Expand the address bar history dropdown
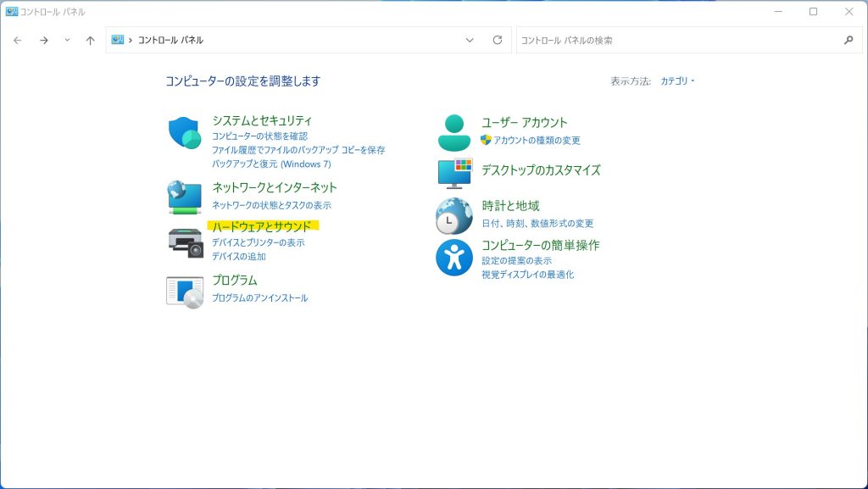Image resolution: width=868 pixels, height=489 pixels. (470, 40)
